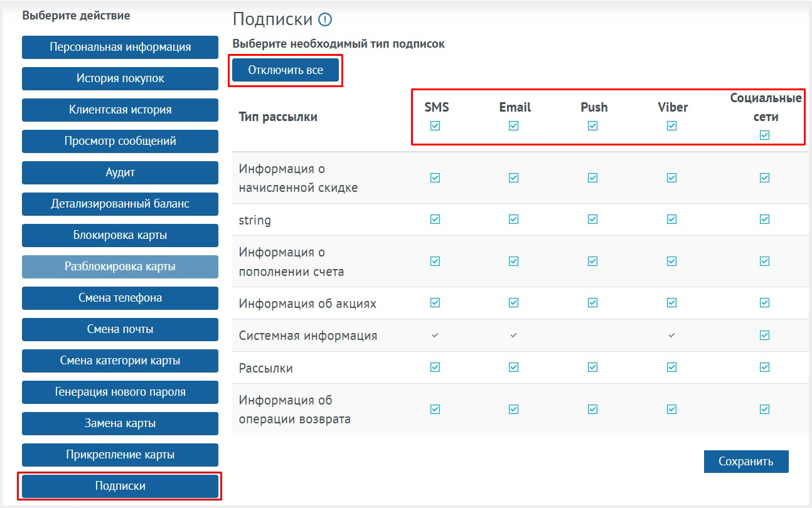Click the info icon next to Подписки heading
The width and height of the screenshot is (812, 508).
(325, 20)
